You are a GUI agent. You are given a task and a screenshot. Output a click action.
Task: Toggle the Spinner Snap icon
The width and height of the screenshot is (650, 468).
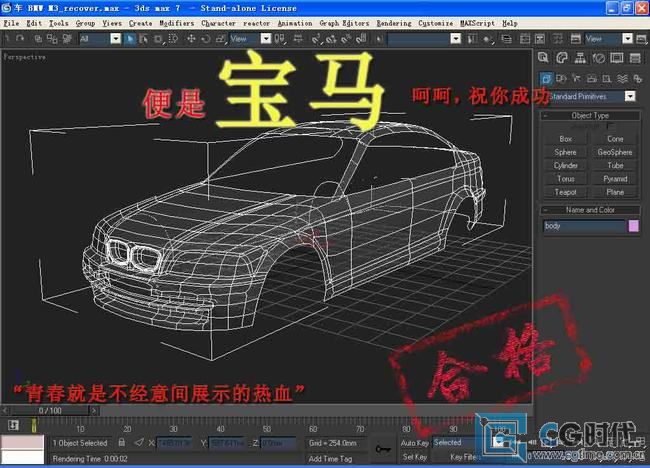[361, 39]
